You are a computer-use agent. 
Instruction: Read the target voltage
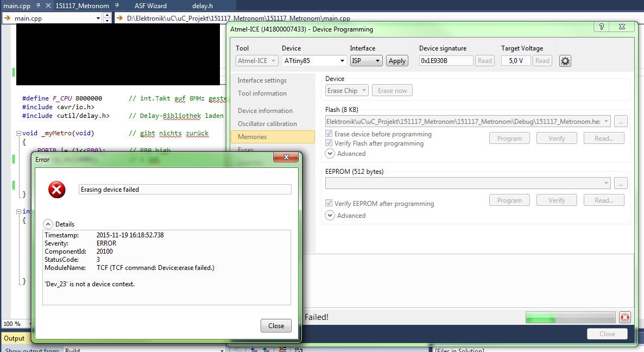point(542,61)
